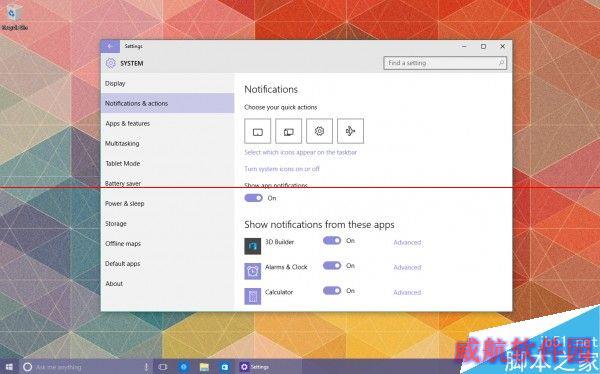Viewport: 600px width, 374px height.
Task: Click the 3D Builder app icon
Action: [x=253, y=246]
